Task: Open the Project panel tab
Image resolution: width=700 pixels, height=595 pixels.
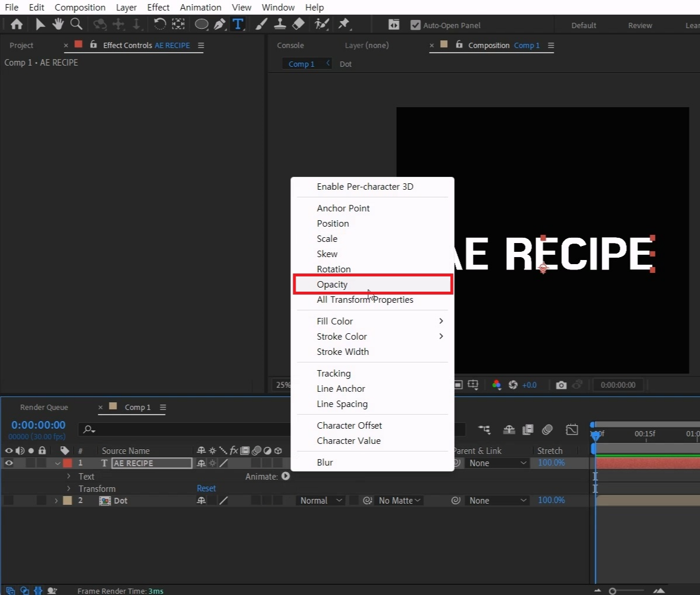Action: [21, 46]
